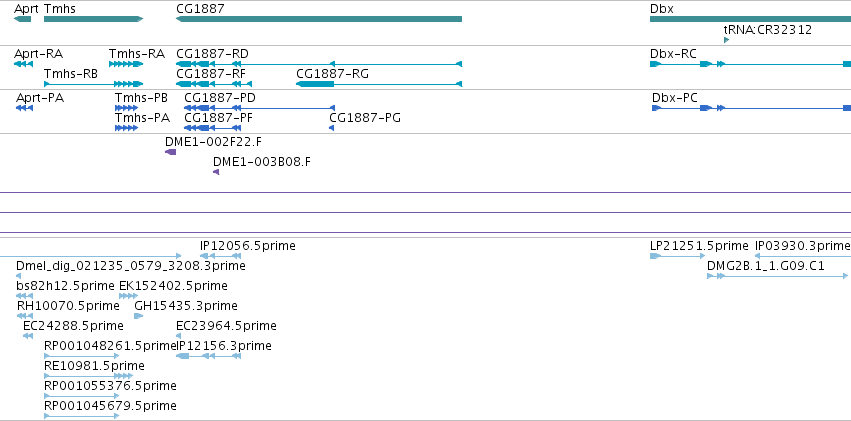Image resolution: width=851 pixels, height=421 pixels.
Task: Select the tRNA:CR32312 small arrow marker
Action: pyautogui.click(x=727, y=40)
